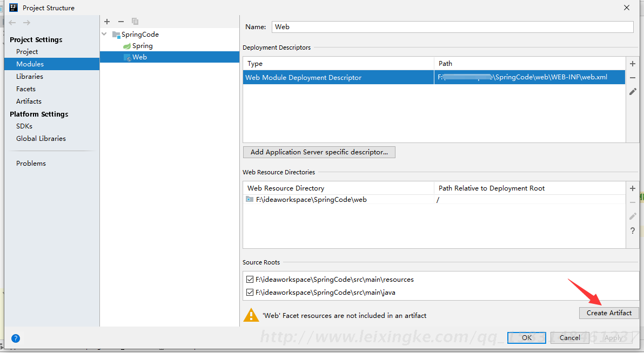The height and width of the screenshot is (353, 644).
Task: Uncheck the src\main\java source root
Action: point(250,293)
